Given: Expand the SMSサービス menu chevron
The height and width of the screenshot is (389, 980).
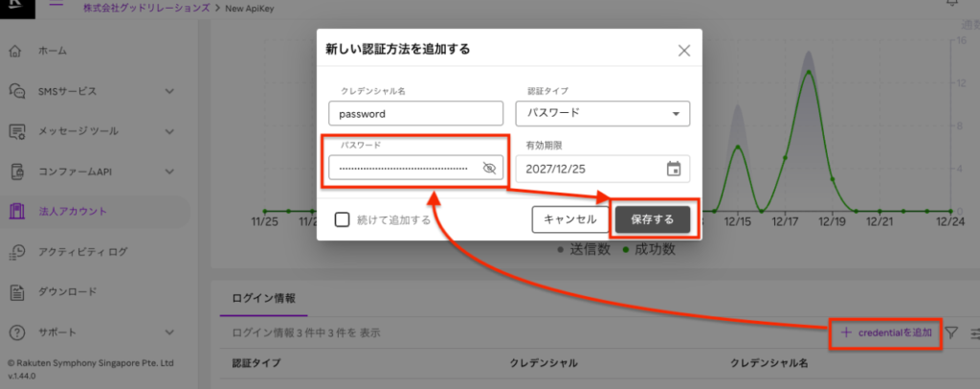Looking at the screenshot, I should click(169, 91).
